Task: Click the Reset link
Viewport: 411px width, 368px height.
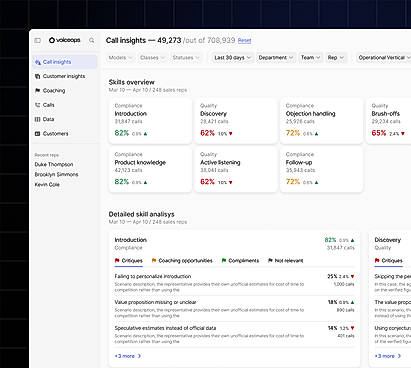Action: point(244,41)
